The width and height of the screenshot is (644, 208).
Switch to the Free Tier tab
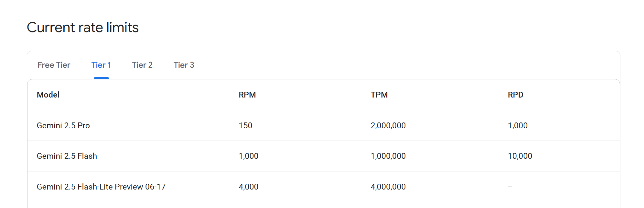[x=54, y=65]
